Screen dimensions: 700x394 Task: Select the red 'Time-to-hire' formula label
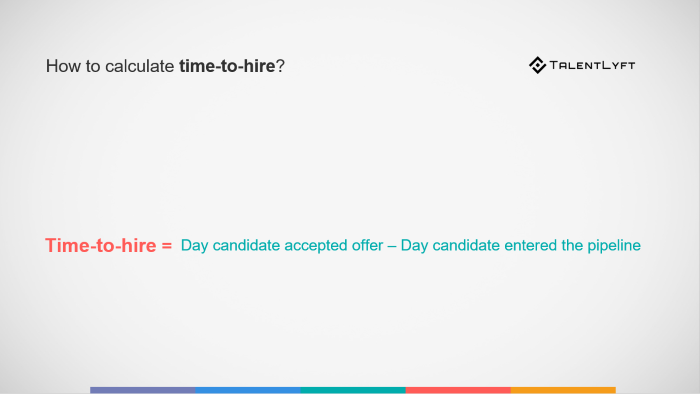[x=100, y=245]
